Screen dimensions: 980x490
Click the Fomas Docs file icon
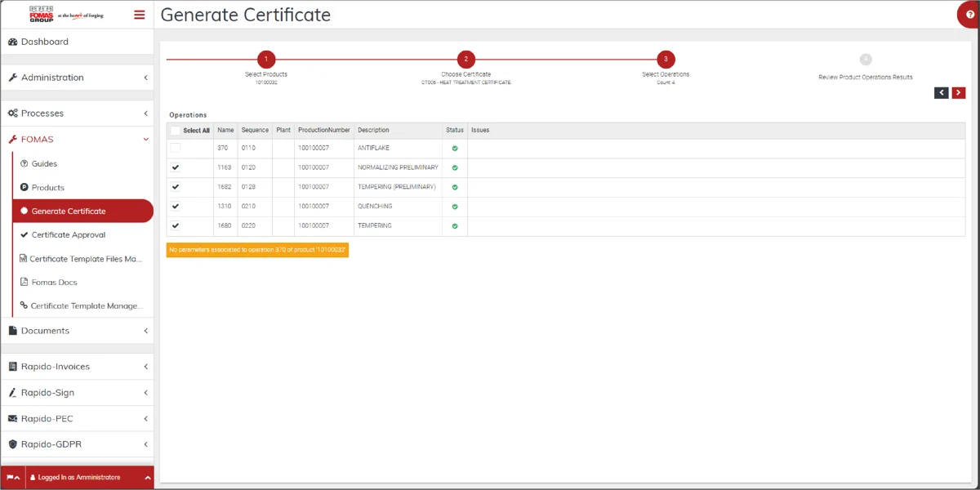[x=24, y=282]
